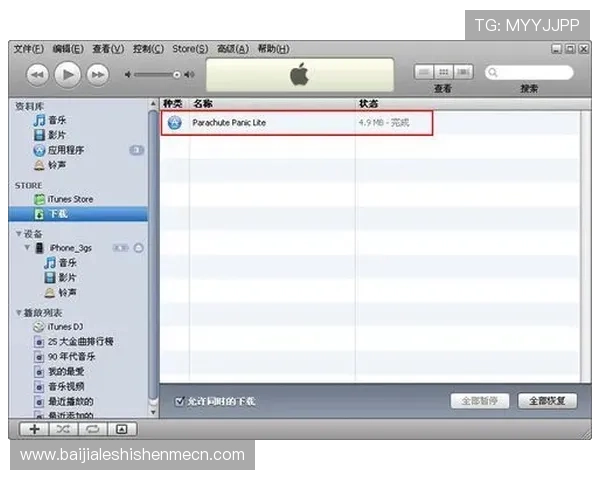Open the 控制(C) menu
The width and height of the screenshot is (600, 480).
pos(148,49)
